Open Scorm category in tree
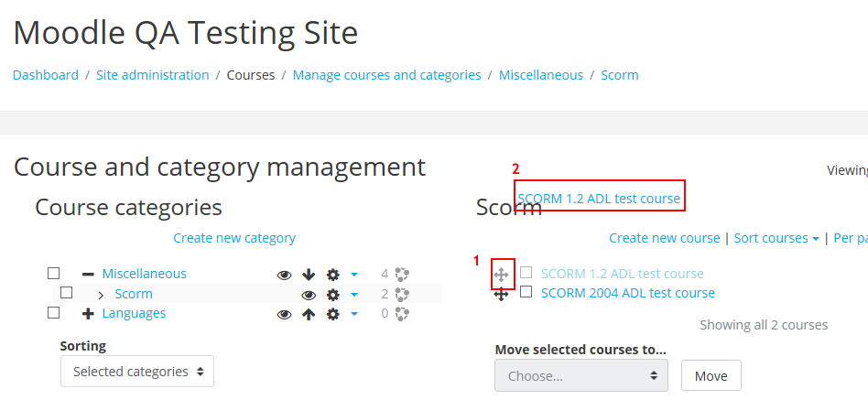The width and height of the screenshot is (868, 400). pos(134,294)
